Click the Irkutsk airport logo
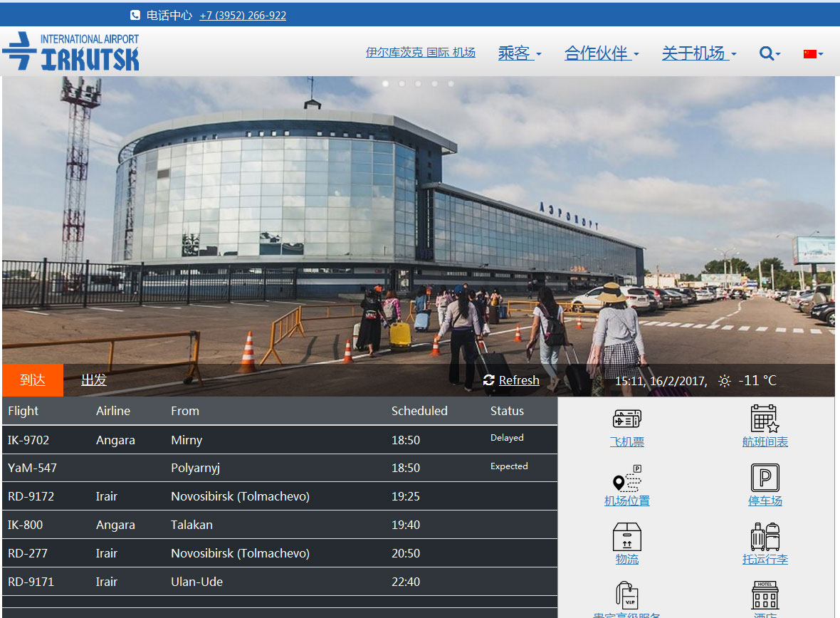 71,52
